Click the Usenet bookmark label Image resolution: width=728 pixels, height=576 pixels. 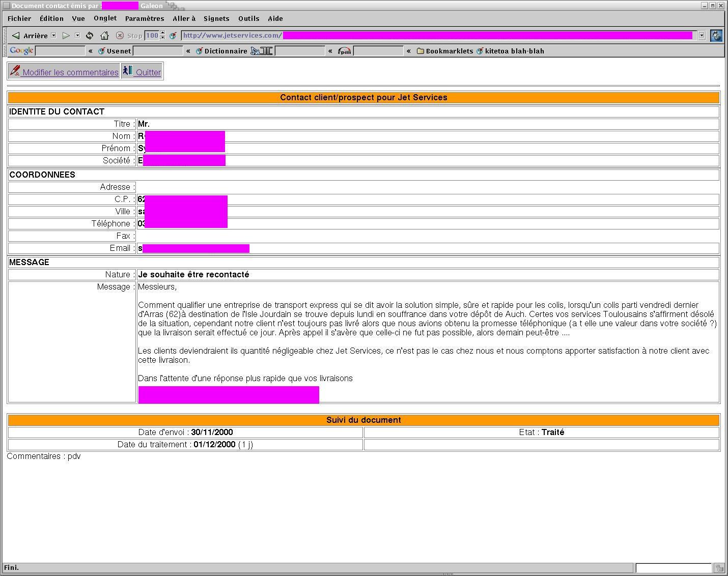point(119,51)
